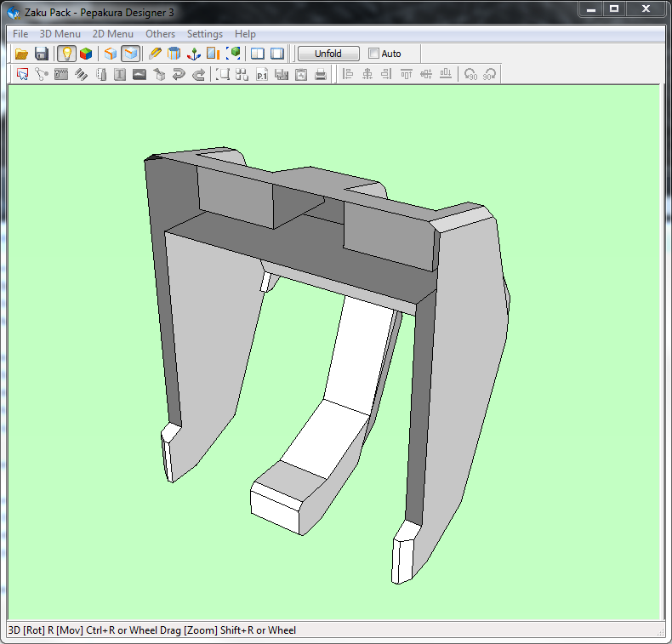
Task: Click the align left edges icon
Action: click(x=348, y=74)
